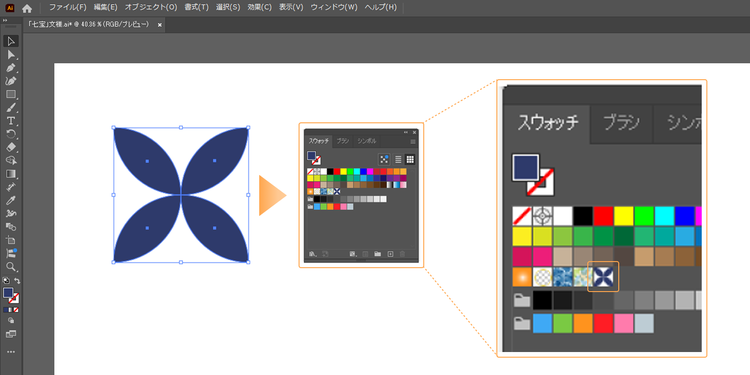Click brights color group folder in small panel

pyautogui.click(x=310, y=207)
